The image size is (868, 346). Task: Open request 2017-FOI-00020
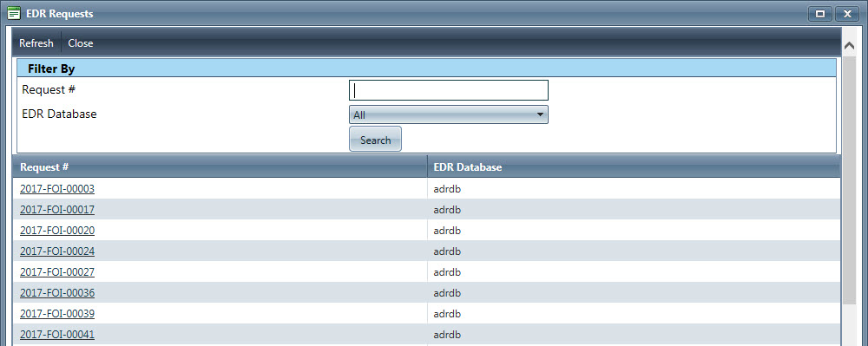point(57,231)
